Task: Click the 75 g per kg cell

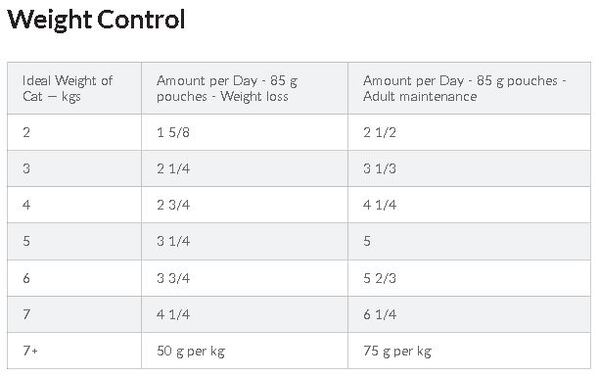Action: click(x=469, y=351)
